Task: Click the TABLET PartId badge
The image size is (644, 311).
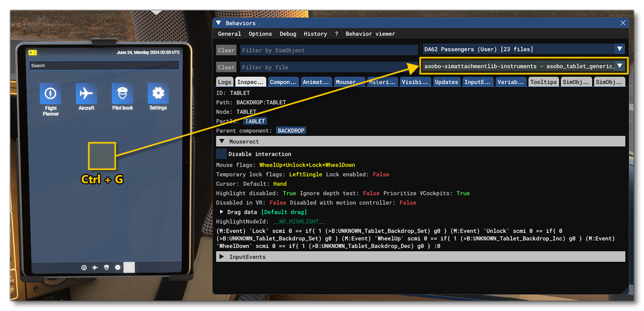Action: [x=255, y=121]
